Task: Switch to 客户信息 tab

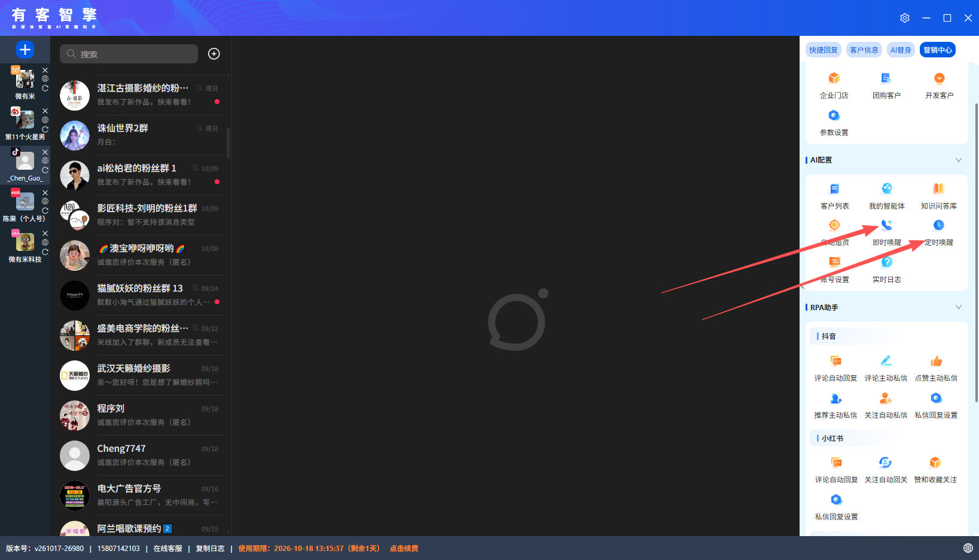Action: (x=864, y=50)
